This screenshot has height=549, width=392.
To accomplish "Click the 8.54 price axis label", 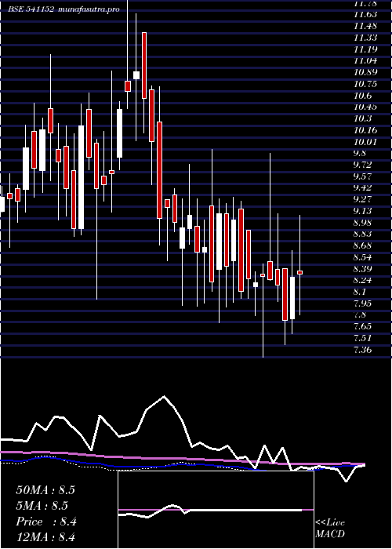I will tap(362, 257).
